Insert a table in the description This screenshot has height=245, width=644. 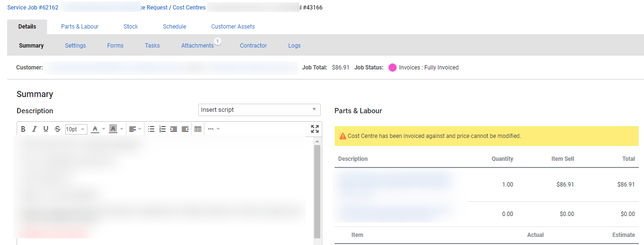(x=198, y=129)
